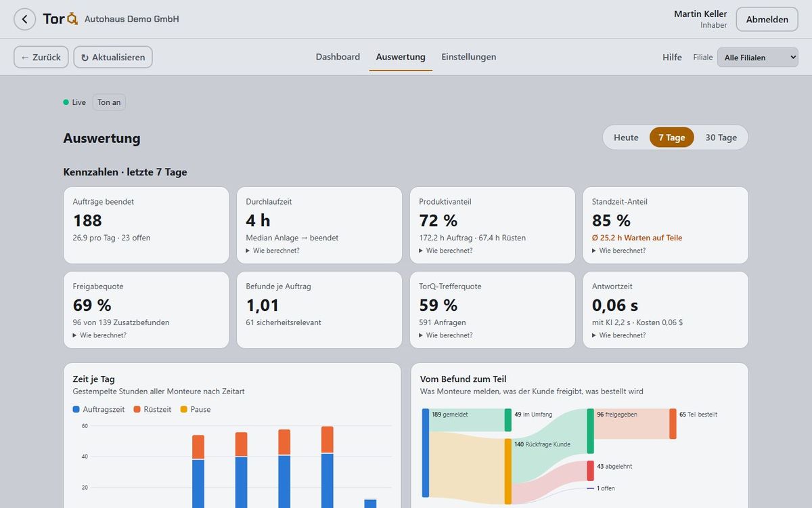812x508 pixels.
Task: Expand 'Wie berechnet?' under Standzeit-Anteil
Action: [619, 251]
